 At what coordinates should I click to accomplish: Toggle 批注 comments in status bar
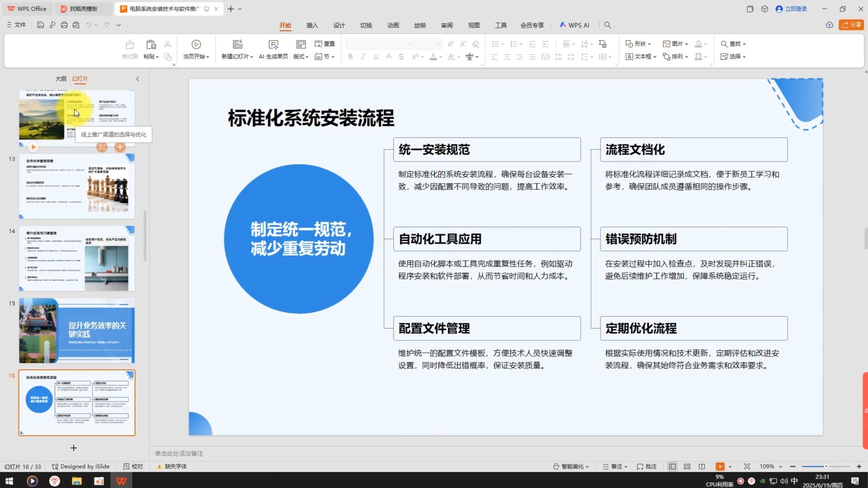click(646, 466)
